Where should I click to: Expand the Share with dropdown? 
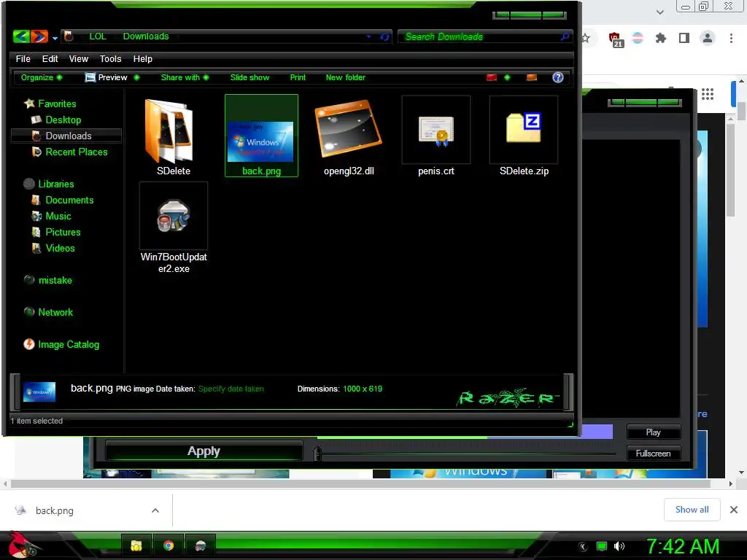(x=185, y=77)
